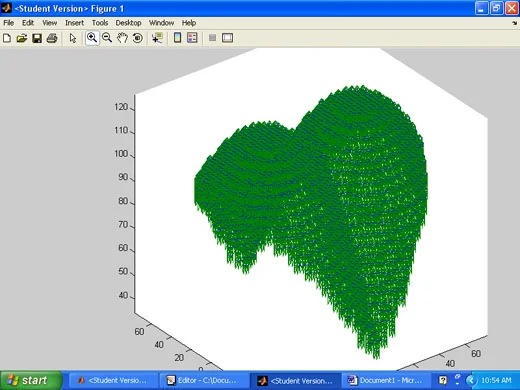Open the Insert menu
Image resolution: width=520 pixels, height=390 pixels.
pyautogui.click(x=74, y=23)
